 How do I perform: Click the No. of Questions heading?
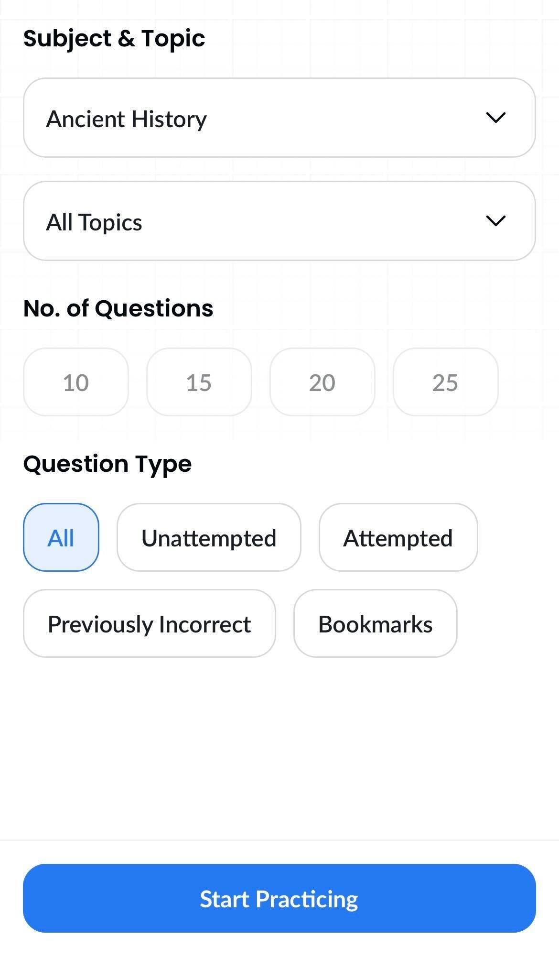[118, 308]
